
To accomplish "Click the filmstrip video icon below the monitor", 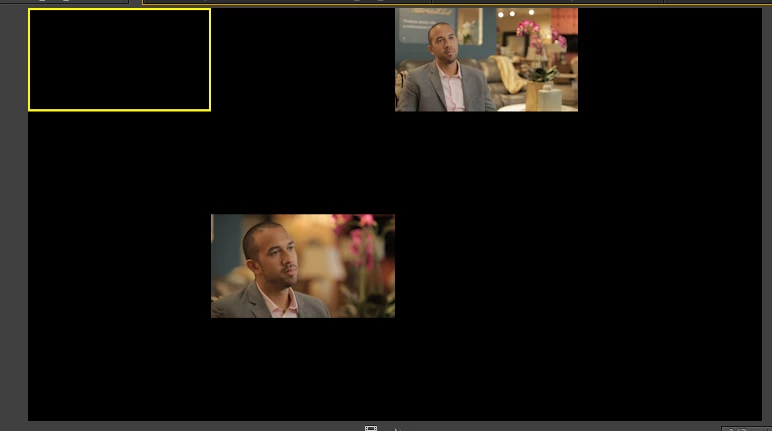I will click(x=371, y=428).
